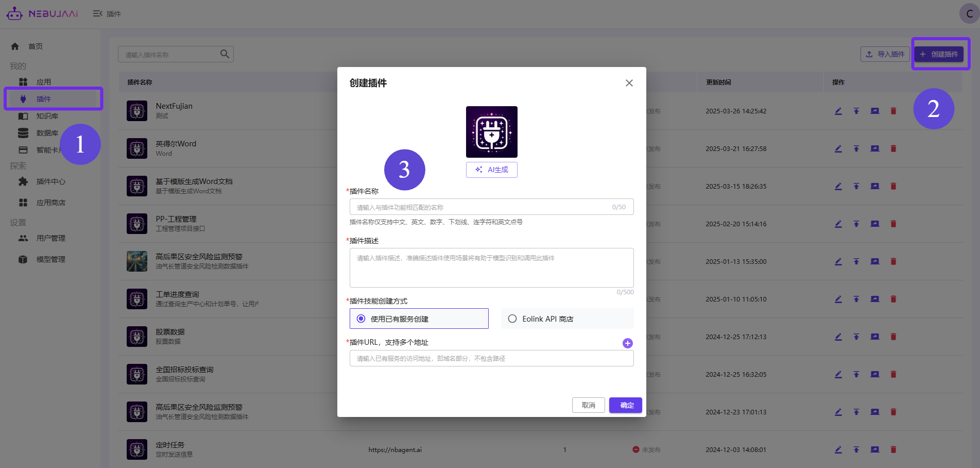Open debug icon for 英得尔Word plugin

pyautogui.click(x=874, y=148)
